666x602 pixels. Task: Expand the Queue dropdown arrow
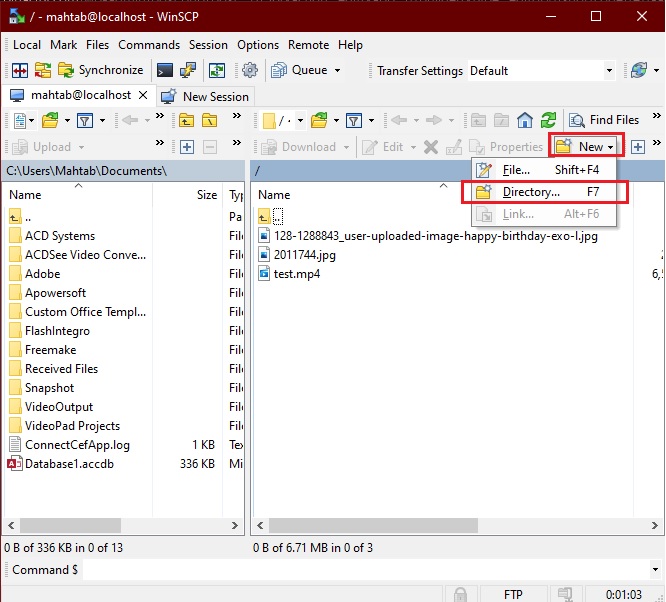(x=337, y=71)
